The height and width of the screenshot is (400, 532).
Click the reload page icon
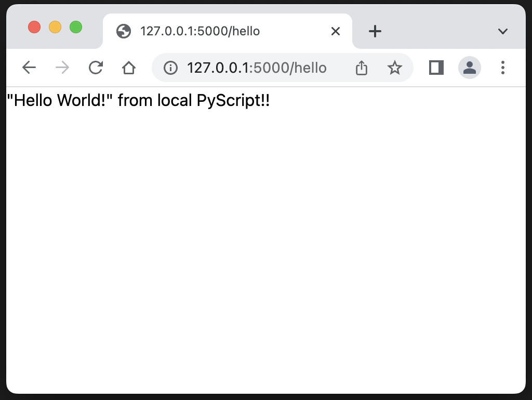96,68
